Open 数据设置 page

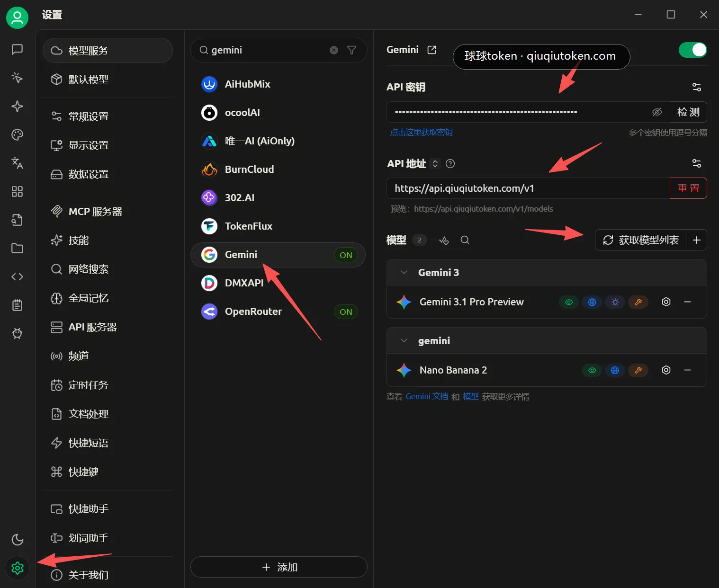pos(108,174)
